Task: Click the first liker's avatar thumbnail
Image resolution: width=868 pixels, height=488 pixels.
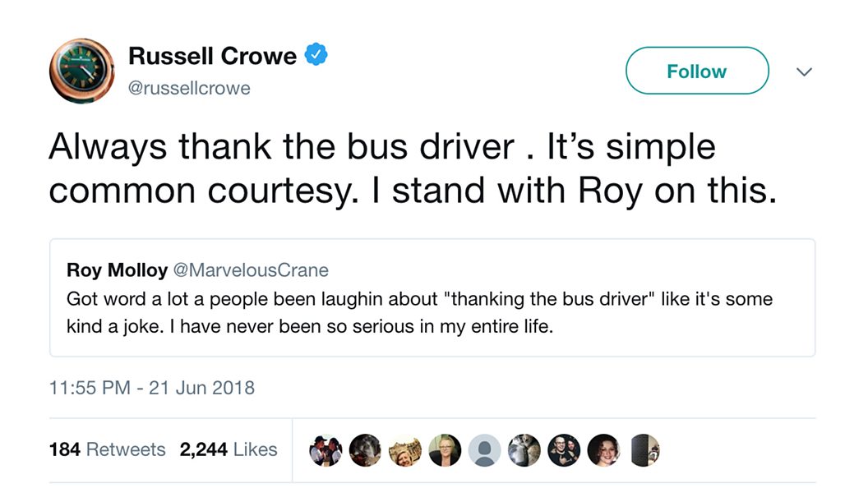Action: [x=326, y=450]
